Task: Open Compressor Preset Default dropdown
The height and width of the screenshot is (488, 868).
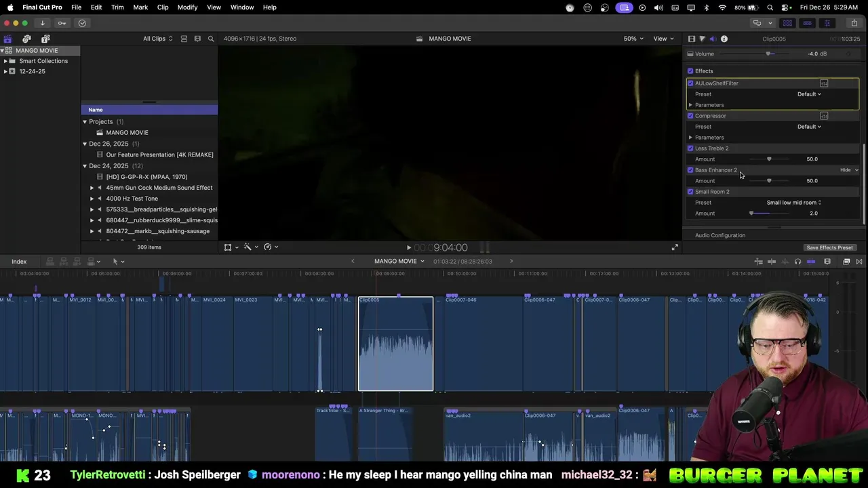Action: click(x=809, y=127)
